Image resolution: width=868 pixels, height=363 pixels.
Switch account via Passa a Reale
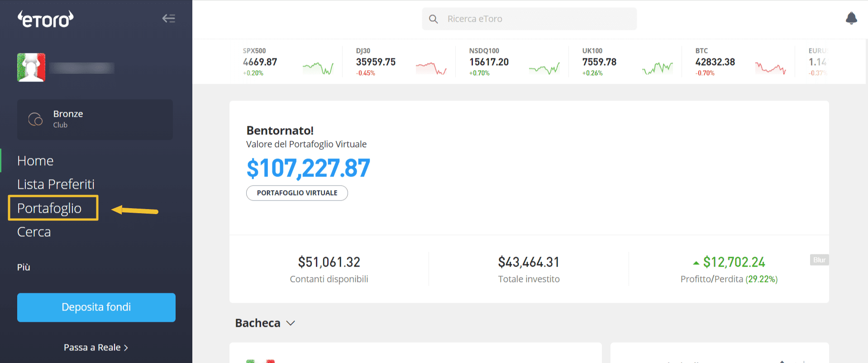(x=96, y=348)
